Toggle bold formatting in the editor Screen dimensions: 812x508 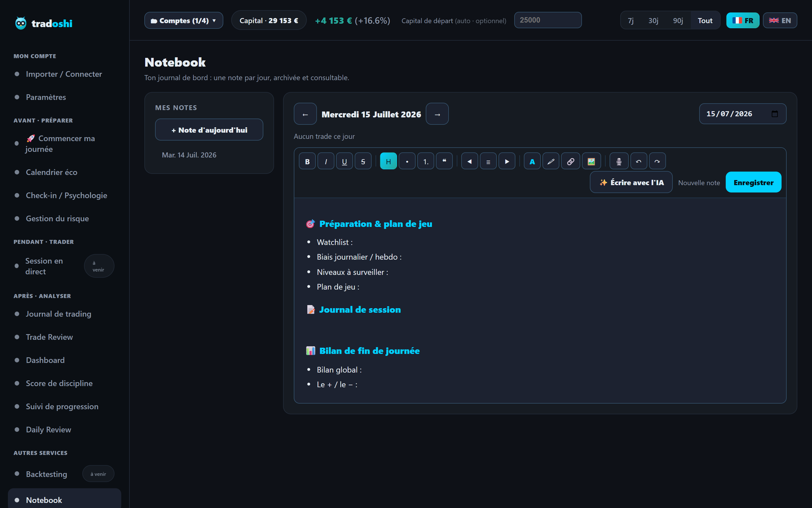click(x=307, y=161)
